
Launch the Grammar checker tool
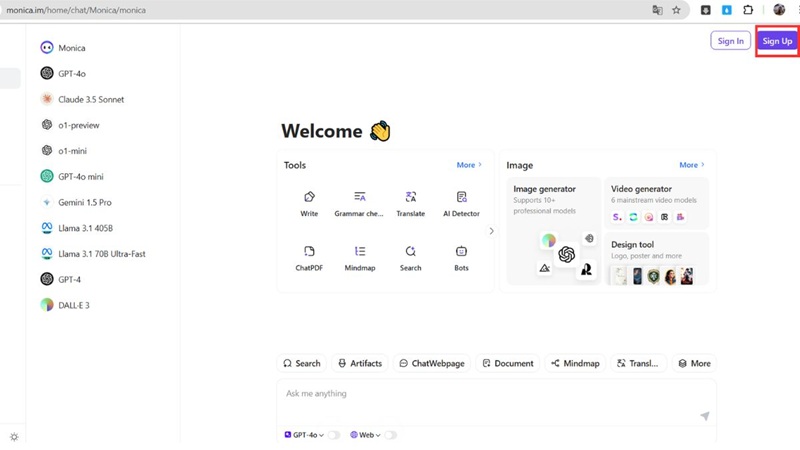point(359,203)
